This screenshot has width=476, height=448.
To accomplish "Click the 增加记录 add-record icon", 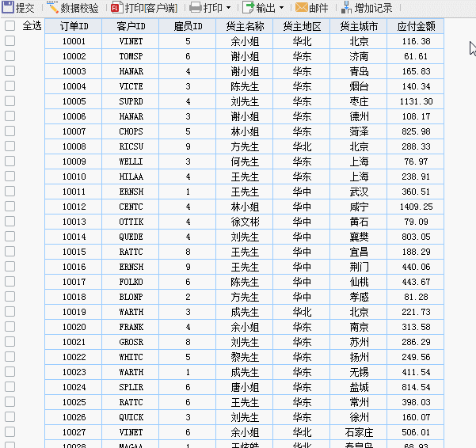I will tap(347, 8).
